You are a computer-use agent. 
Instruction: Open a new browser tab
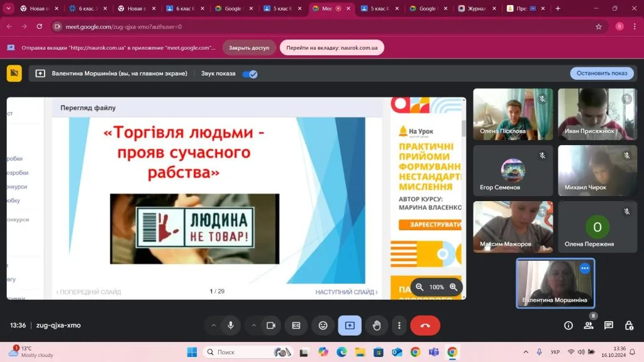(x=558, y=8)
